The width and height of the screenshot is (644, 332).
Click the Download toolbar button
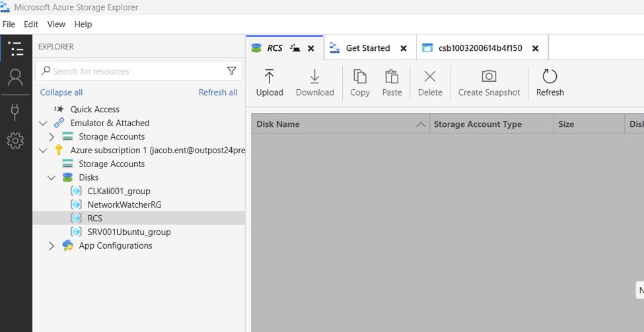314,83
